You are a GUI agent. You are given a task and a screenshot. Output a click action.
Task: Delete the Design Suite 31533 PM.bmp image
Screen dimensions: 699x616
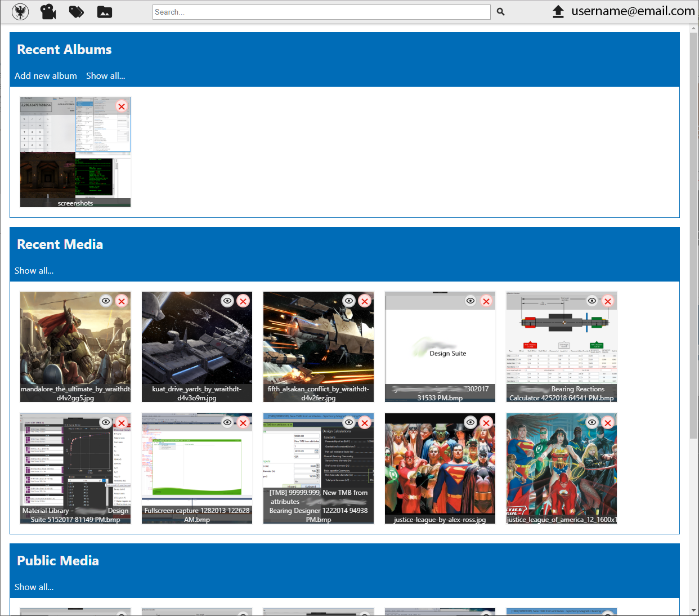point(486,301)
